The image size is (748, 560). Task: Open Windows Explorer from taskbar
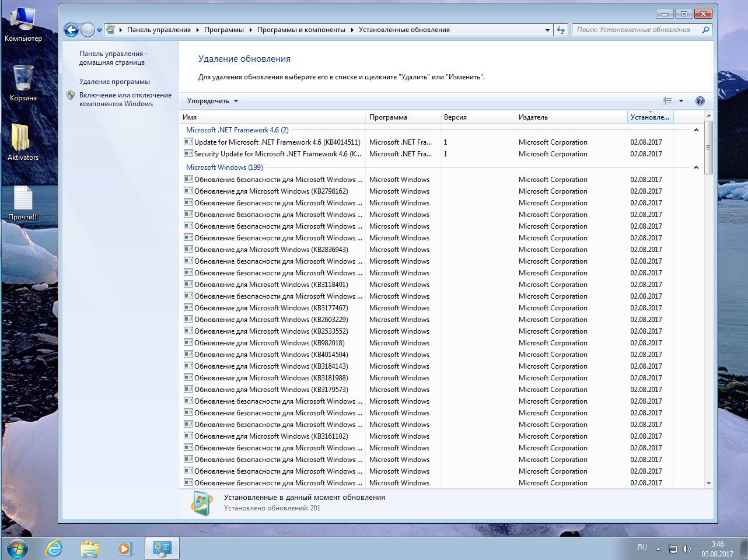(90, 549)
